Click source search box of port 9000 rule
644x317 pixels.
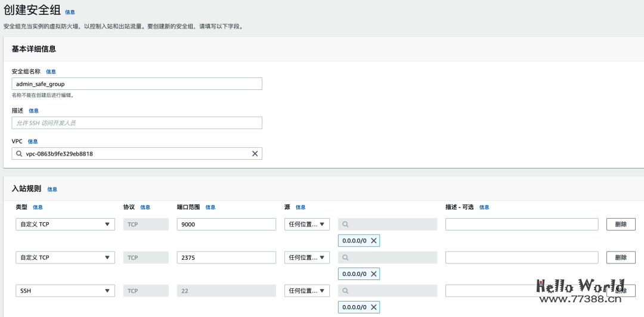click(x=388, y=224)
